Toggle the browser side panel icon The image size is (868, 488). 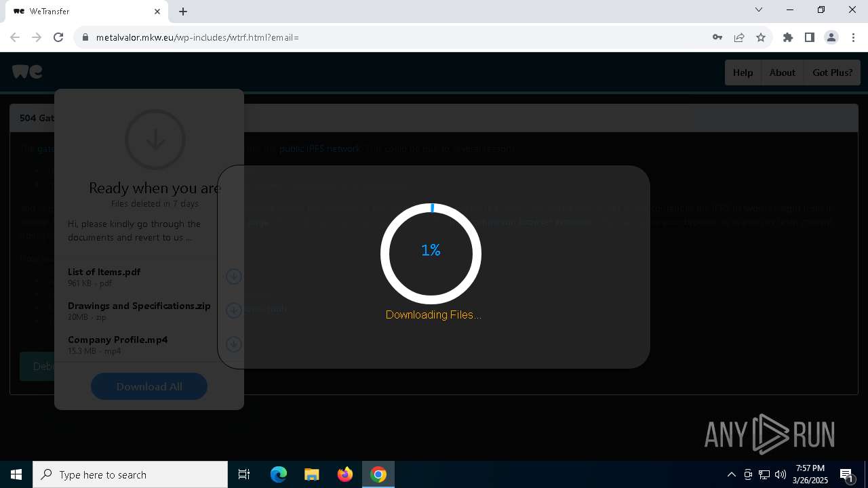[x=810, y=37]
